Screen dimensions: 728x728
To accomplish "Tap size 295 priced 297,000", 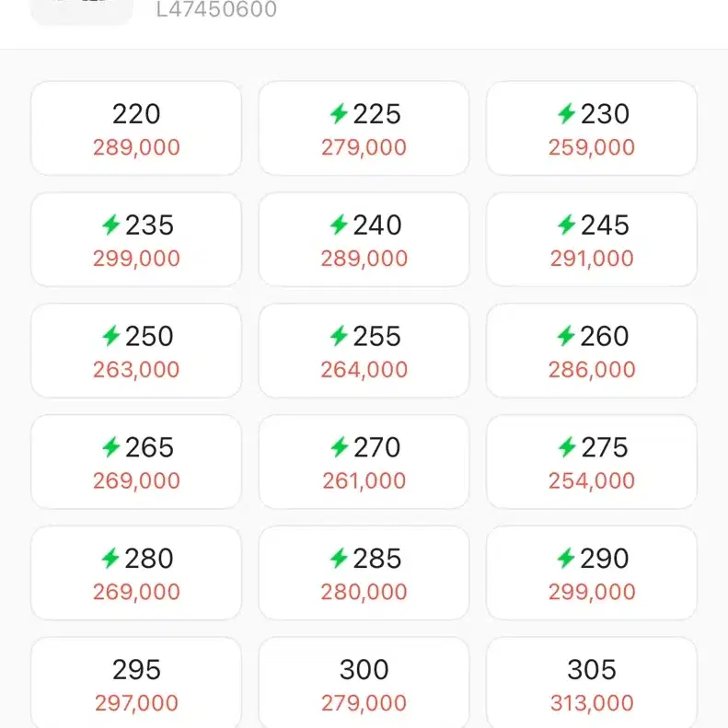I will point(136,684).
